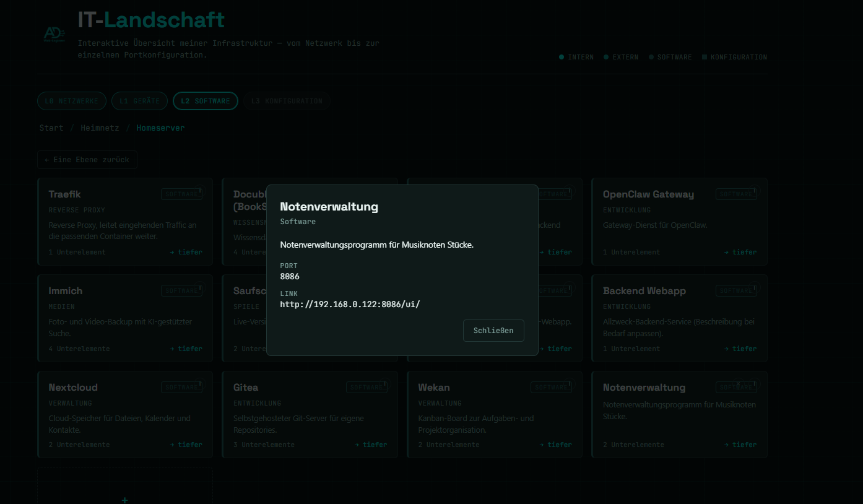Click the Homeserver breadcrumb

point(160,128)
